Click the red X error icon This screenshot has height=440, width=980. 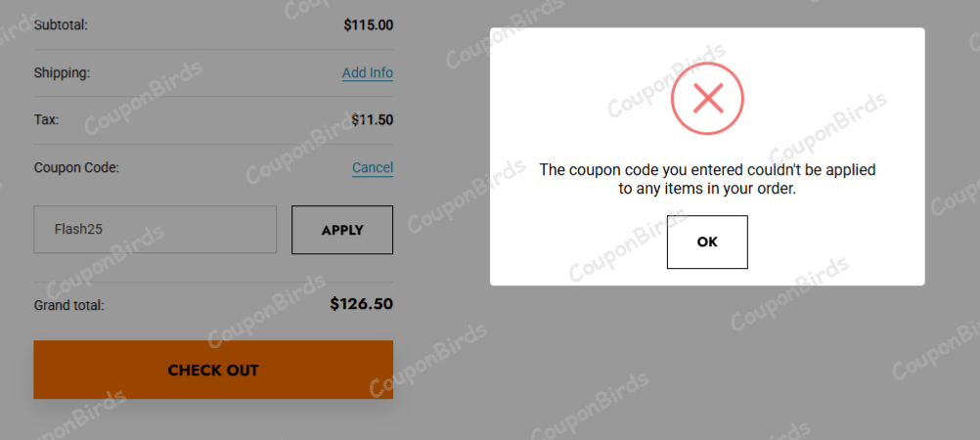click(707, 98)
